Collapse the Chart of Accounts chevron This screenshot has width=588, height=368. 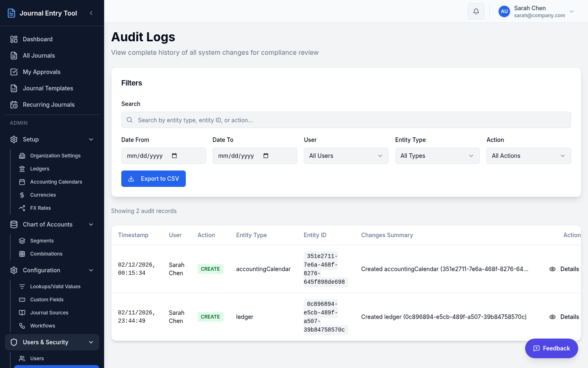tap(91, 224)
